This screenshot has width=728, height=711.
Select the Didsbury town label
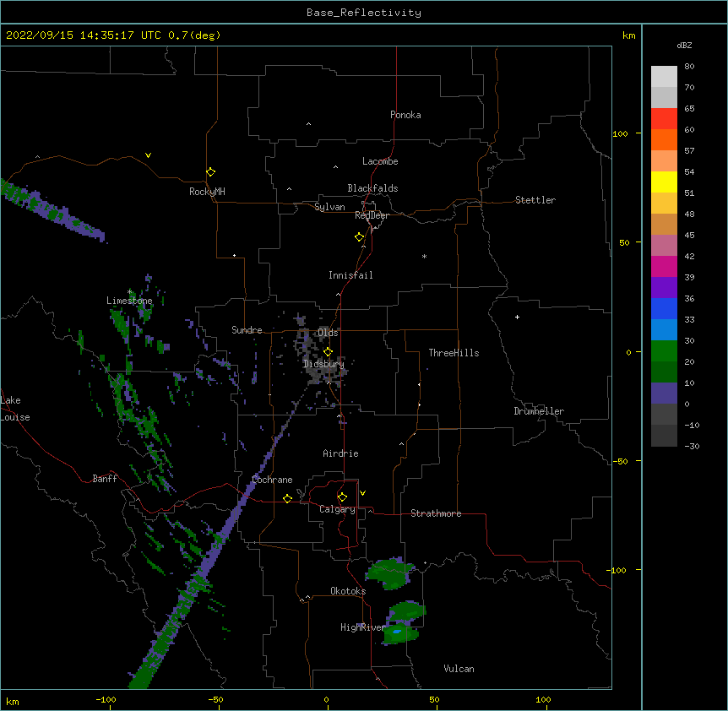323,364
